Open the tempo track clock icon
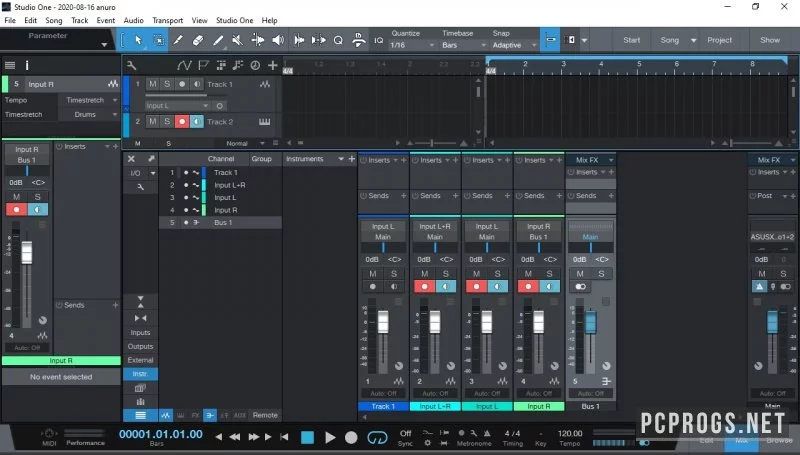The height and width of the screenshot is (455, 800). point(255,65)
